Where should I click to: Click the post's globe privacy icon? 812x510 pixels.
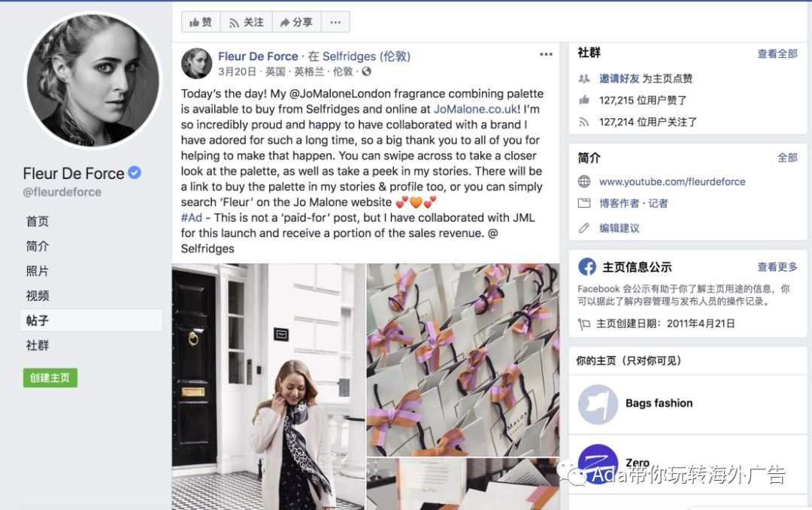(366, 71)
